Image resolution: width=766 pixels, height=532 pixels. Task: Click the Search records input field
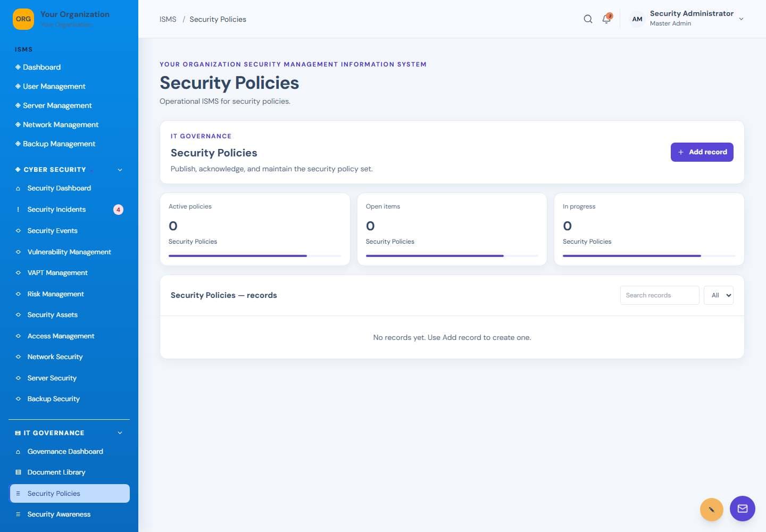660,295
